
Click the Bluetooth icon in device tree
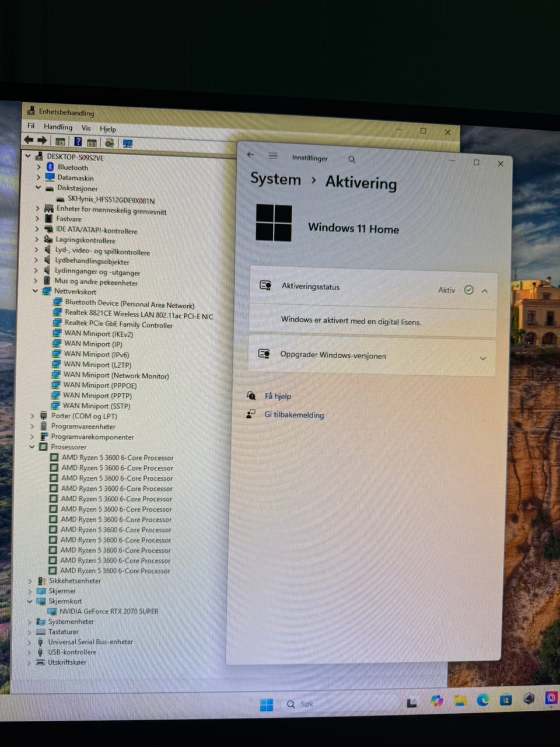pyautogui.click(x=50, y=167)
